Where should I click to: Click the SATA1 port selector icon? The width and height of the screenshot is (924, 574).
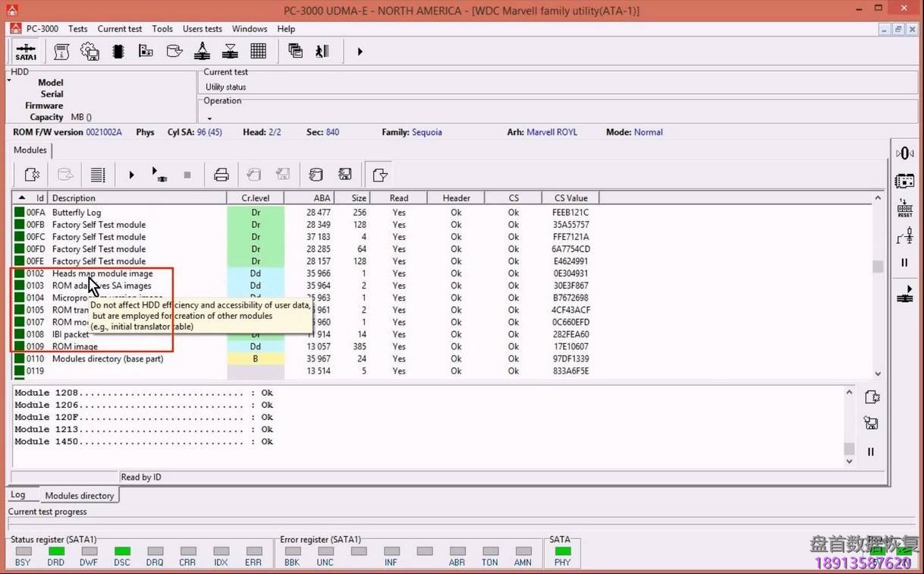26,52
